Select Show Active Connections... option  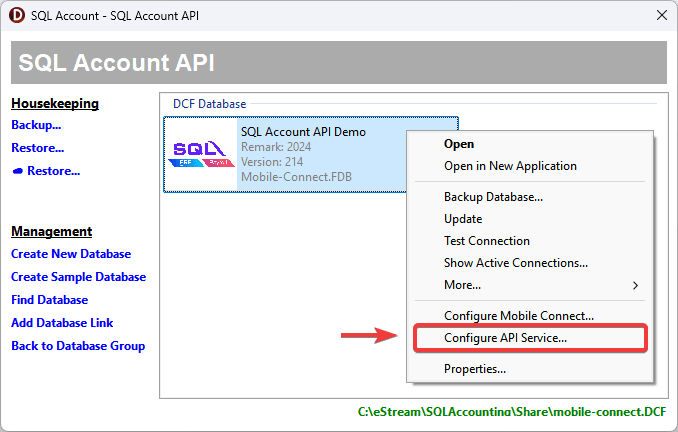coord(516,263)
